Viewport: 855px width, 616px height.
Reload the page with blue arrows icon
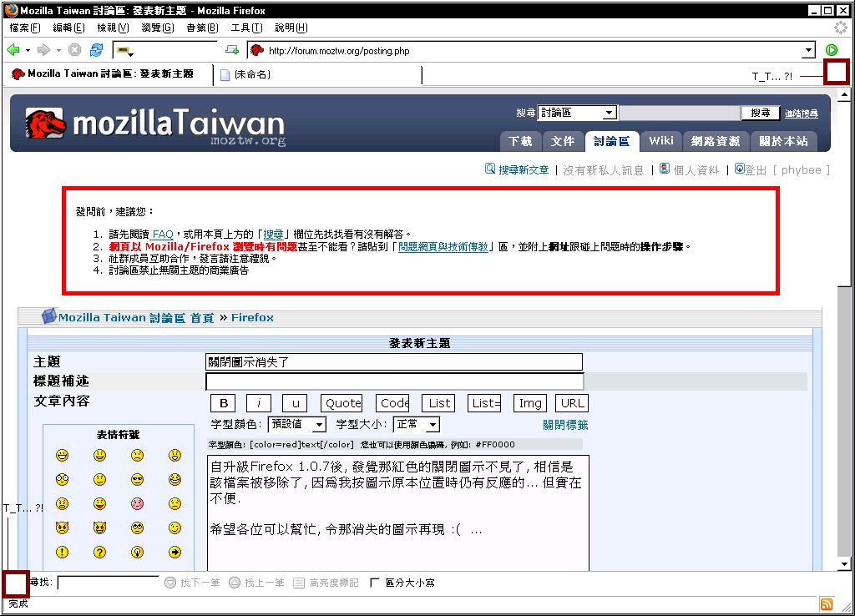97,50
